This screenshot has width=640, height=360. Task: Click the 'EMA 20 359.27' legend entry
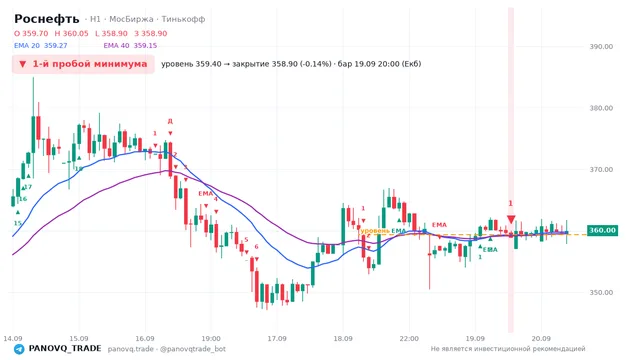click(40, 46)
